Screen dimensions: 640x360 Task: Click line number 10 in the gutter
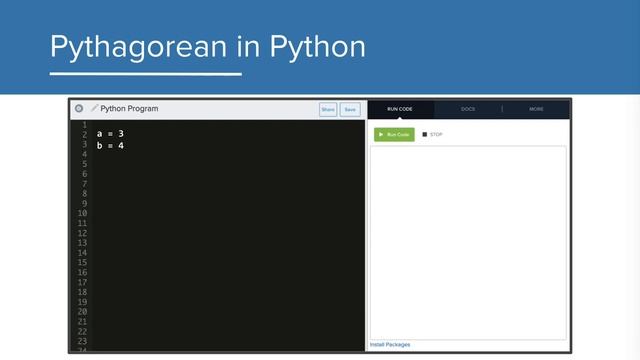pyautogui.click(x=82, y=213)
